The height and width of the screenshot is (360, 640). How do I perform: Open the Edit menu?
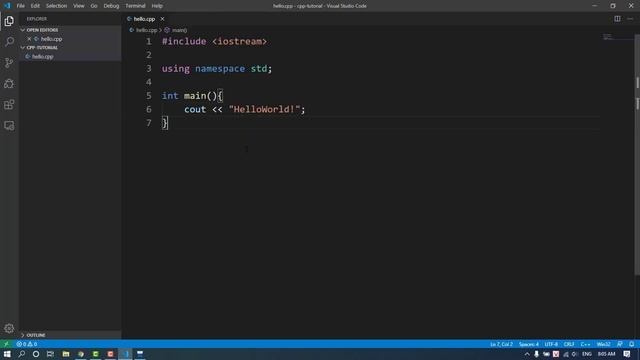point(35,6)
